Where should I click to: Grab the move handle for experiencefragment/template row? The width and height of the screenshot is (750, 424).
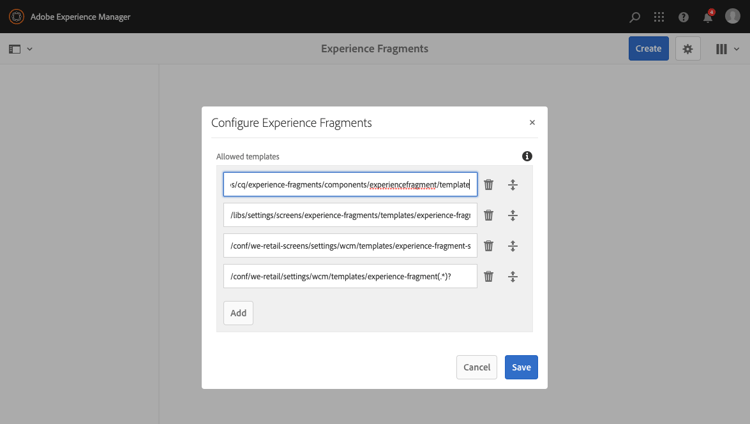[513, 185]
